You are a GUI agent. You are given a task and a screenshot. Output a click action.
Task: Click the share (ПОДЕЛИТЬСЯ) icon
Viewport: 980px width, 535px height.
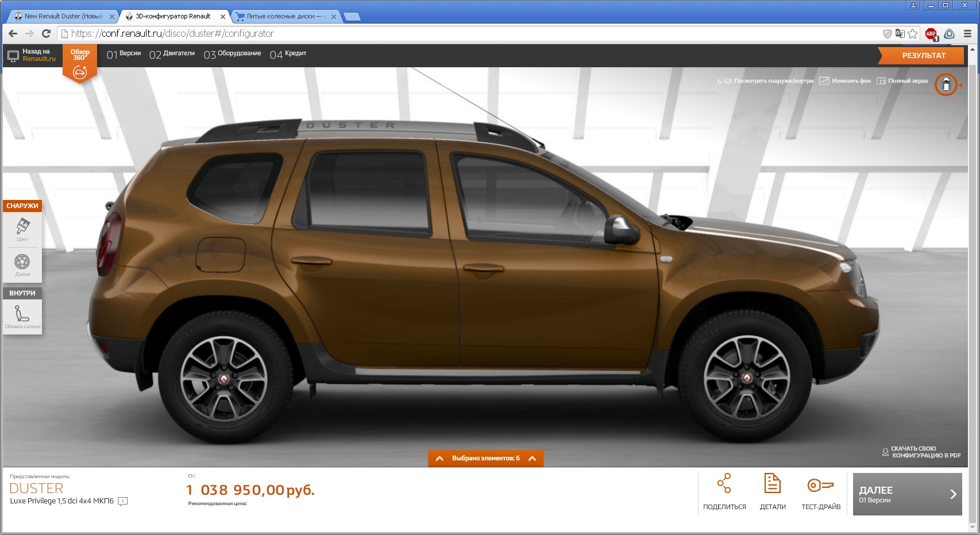click(724, 483)
